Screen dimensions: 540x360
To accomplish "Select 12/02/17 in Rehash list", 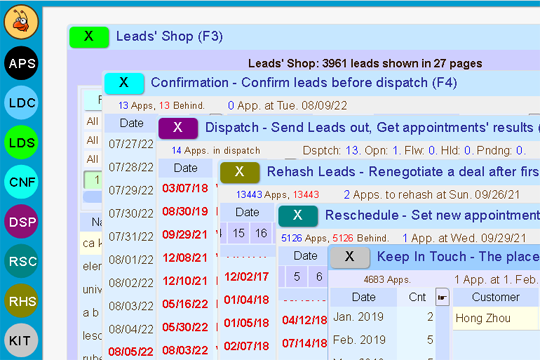I will [247, 277].
